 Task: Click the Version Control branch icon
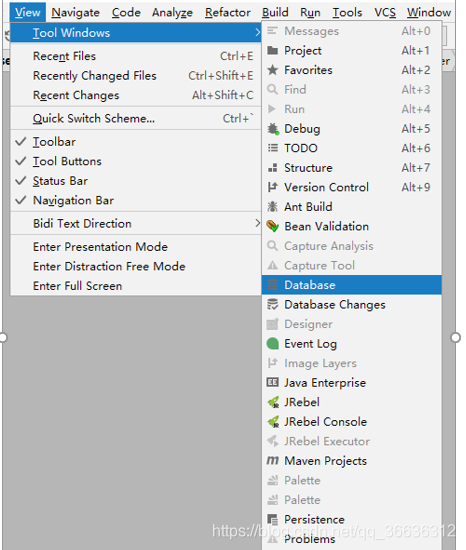272,187
